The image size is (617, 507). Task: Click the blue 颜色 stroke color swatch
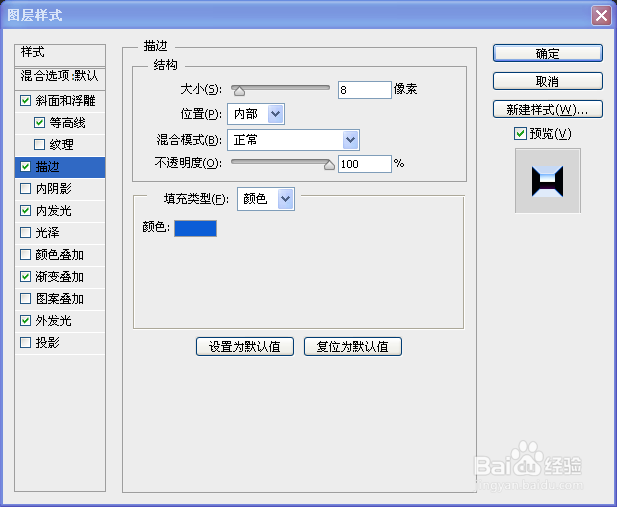(196, 228)
